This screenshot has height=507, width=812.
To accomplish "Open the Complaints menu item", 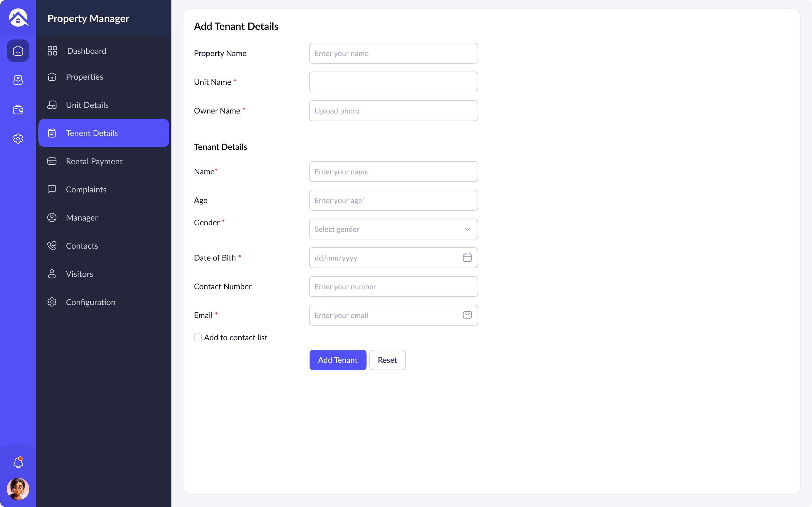I will coord(86,190).
